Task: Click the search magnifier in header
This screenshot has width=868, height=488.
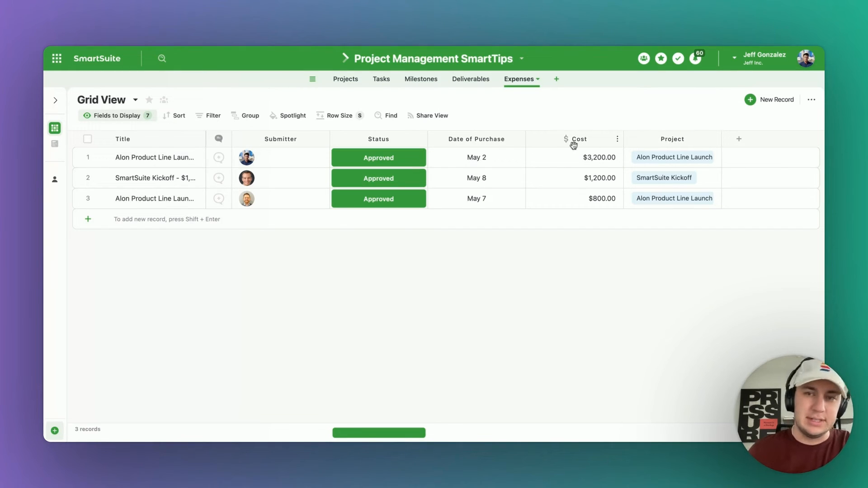Action: click(x=162, y=58)
